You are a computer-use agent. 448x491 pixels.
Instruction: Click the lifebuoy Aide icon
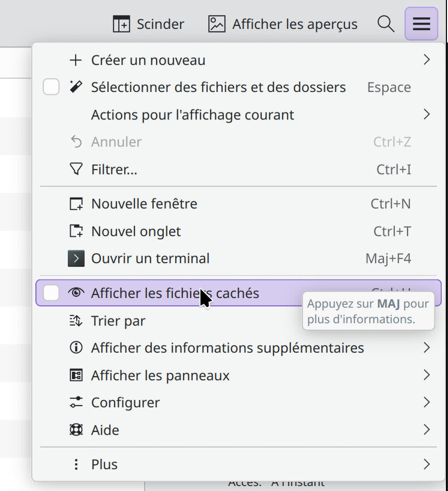(76, 430)
